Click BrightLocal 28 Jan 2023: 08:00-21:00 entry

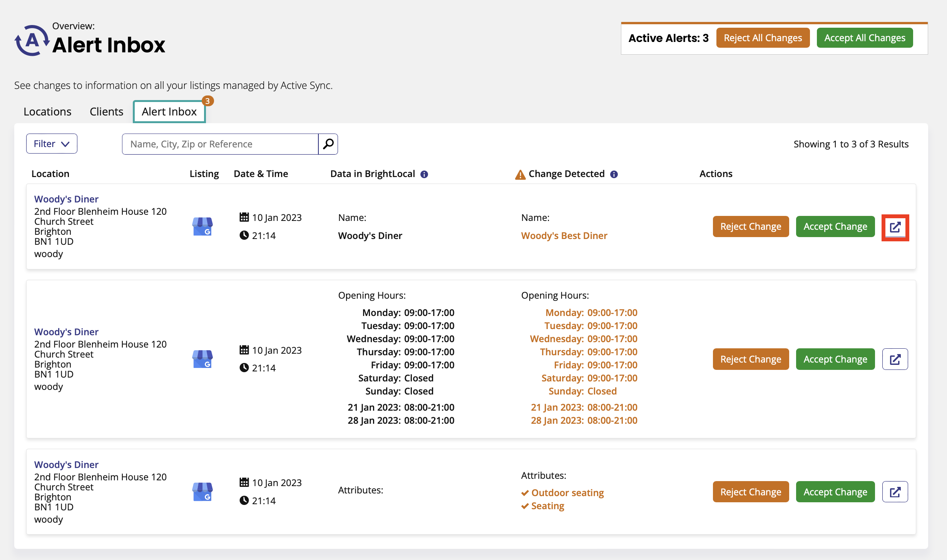click(x=401, y=420)
